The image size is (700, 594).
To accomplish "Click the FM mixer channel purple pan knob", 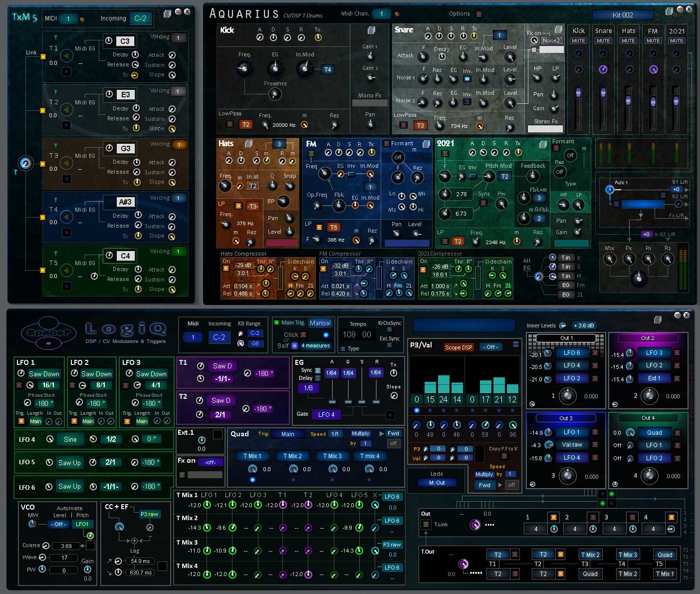I will 653,69.
